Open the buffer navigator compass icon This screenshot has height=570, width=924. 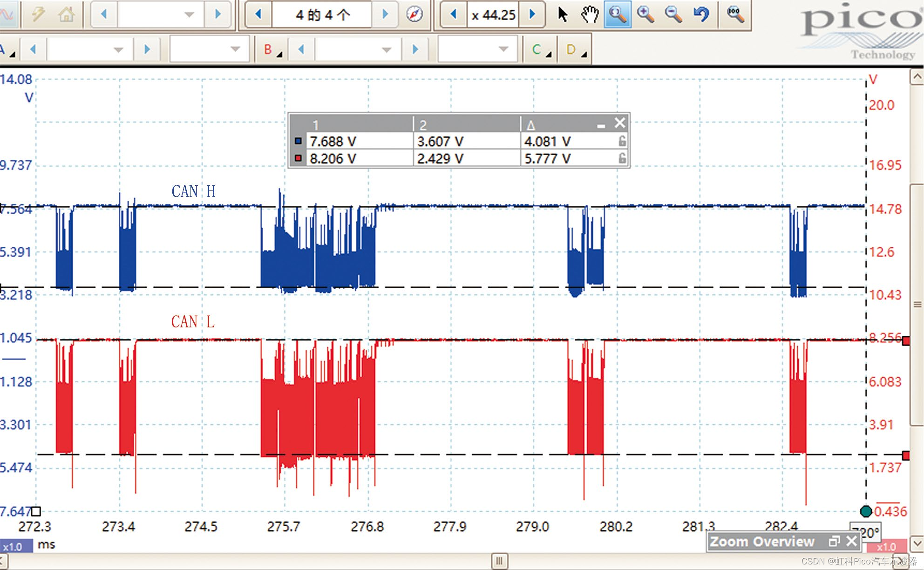pos(414,14)
